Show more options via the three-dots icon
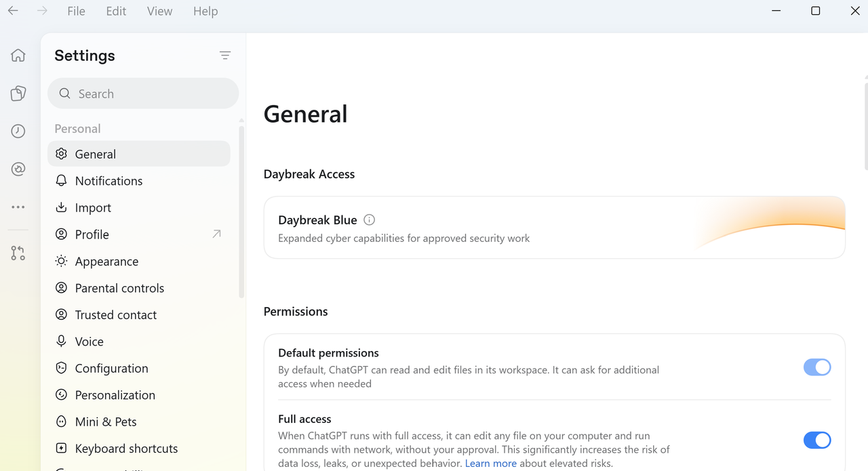This screenshot has width=868, height=471. pos(18,207)
